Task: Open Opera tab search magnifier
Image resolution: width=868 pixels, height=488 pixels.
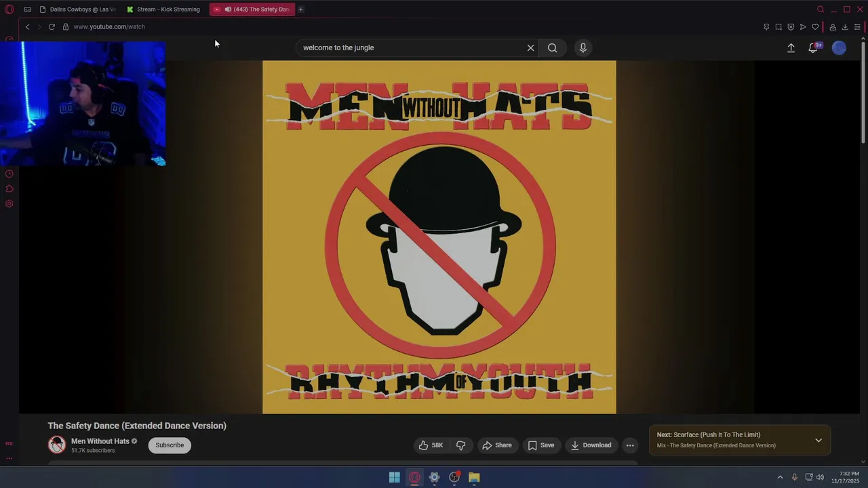Action: 821,9
